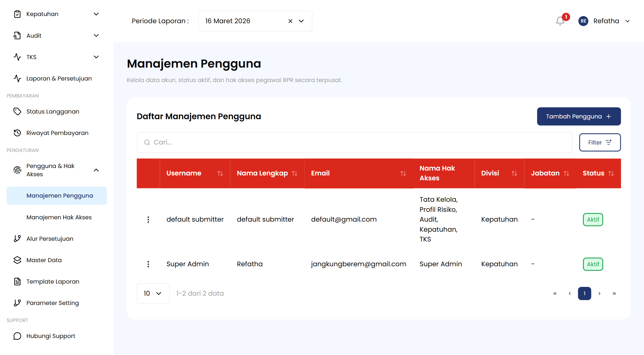Open the notification bell
Image resolution: width=644 pixels, height=355 pixels.
[560, 21]
